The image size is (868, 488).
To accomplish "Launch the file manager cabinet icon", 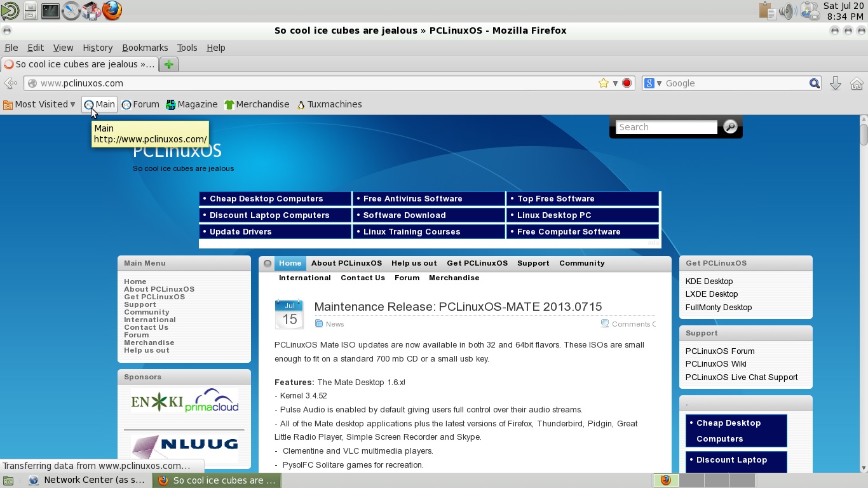I will pos(30,10).
